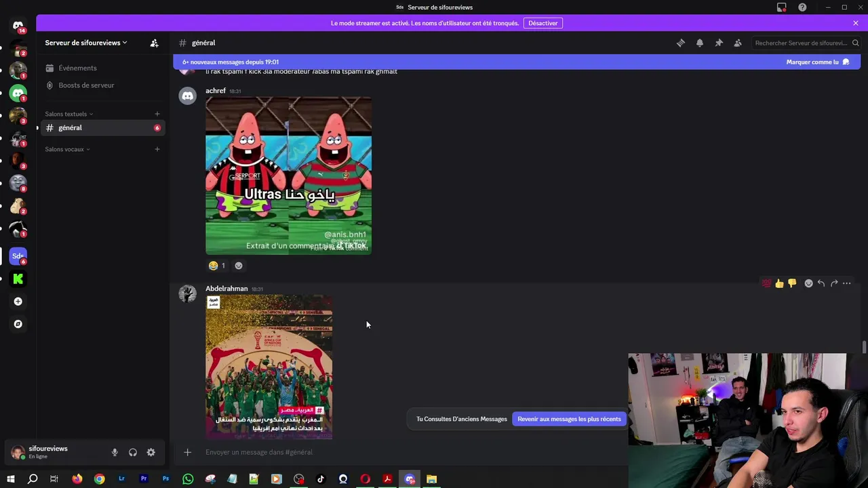This screenshot has height=488, width=868.
Task: Create channel plus next to Salons vocaux
Action: (157, 149)
